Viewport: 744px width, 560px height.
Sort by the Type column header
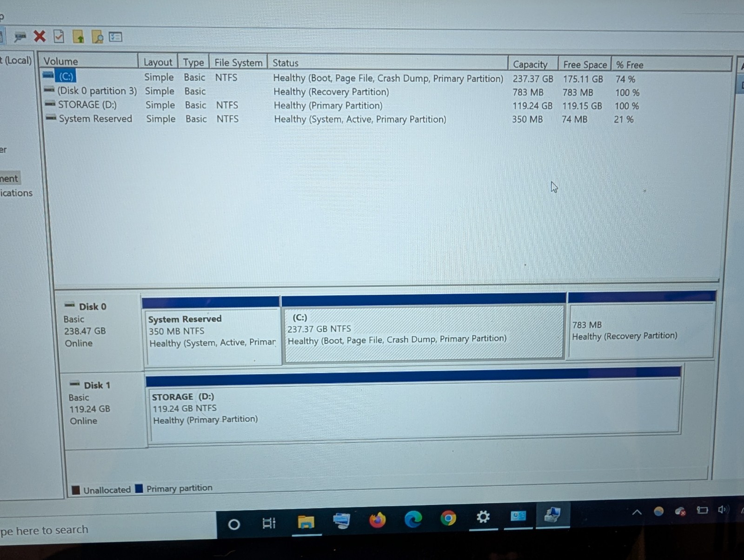[x=193, y=62]
